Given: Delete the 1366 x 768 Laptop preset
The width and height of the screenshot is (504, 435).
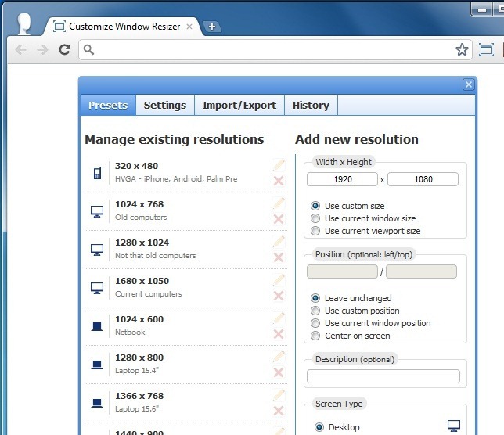Looking at the screenshot, I should tap(279, 411).
